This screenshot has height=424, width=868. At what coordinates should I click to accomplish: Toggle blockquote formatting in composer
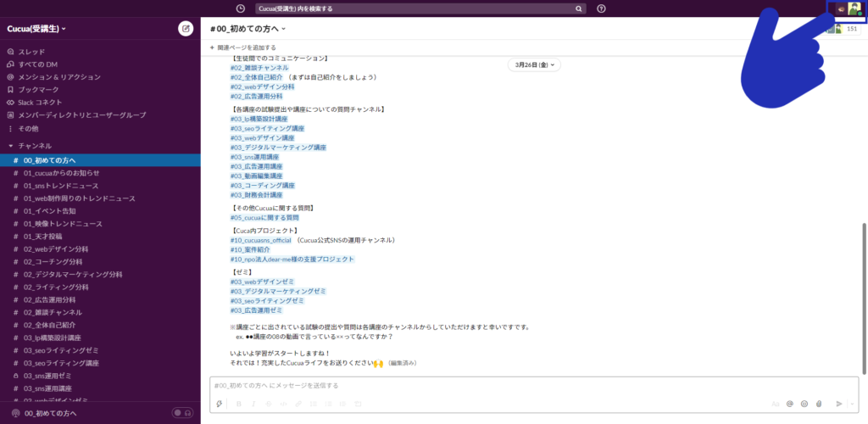tap(343, 404)
